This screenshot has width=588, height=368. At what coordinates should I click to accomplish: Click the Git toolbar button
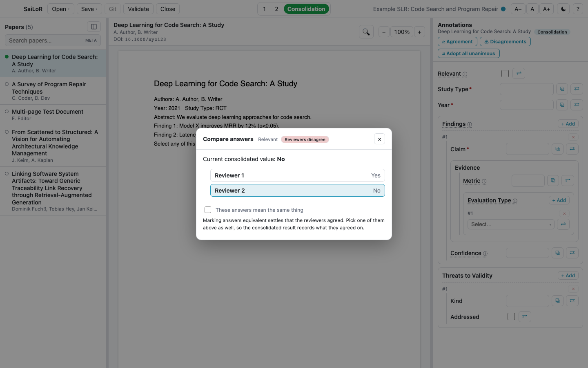point(113,9)
